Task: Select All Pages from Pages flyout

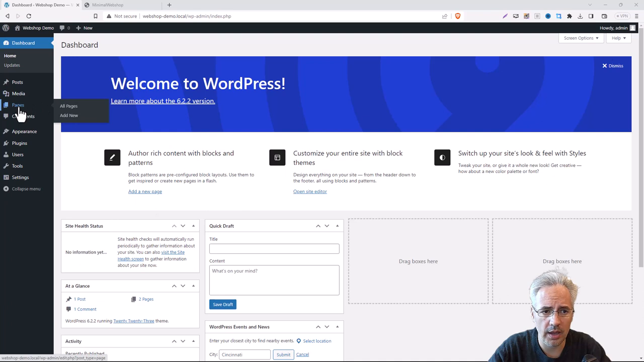Action: (x=68, y=106)
